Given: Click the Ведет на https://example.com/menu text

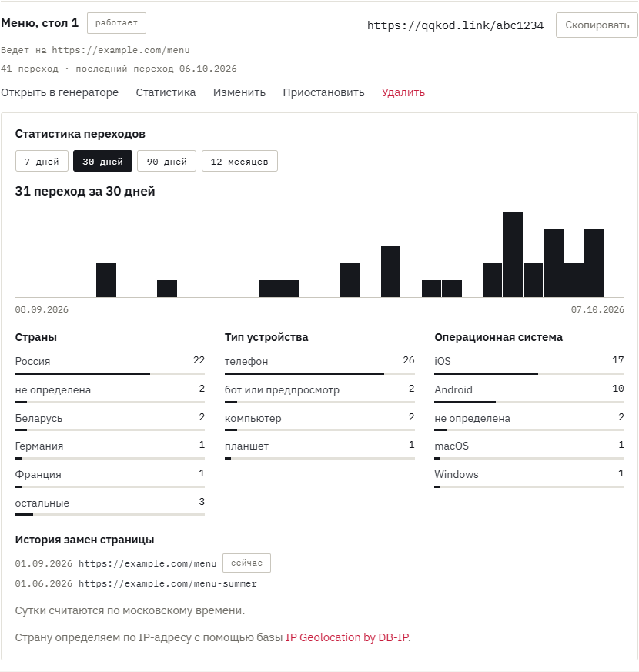Looking at the screenshot, I should (x=95, y=50).
